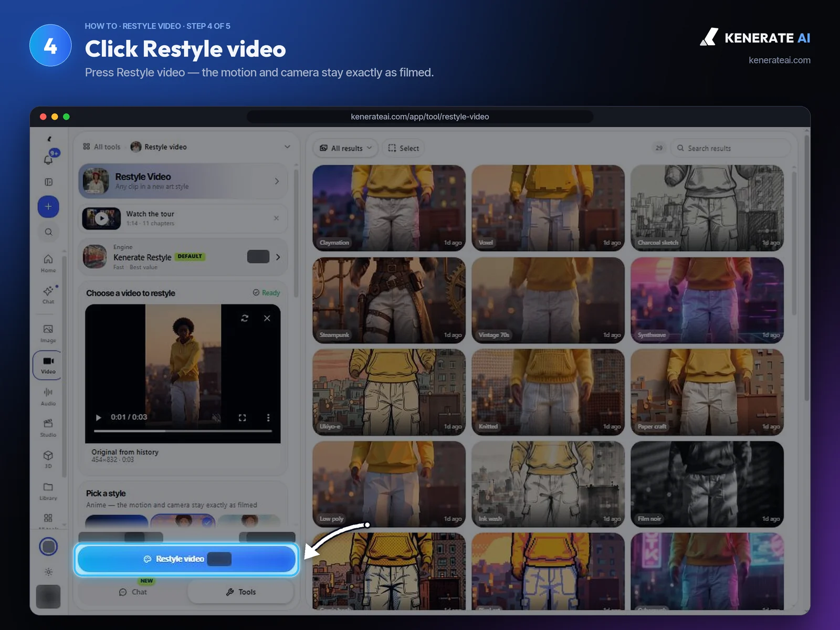Open the Video section in sidebar
Viewport: 840px width, 630px height.
[48, 365]
